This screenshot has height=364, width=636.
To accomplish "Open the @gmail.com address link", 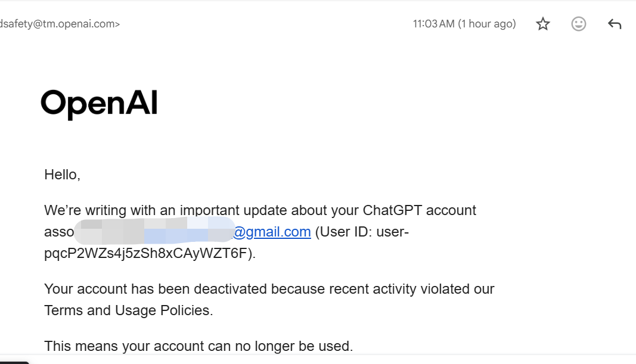I will [x=272, y=232].
